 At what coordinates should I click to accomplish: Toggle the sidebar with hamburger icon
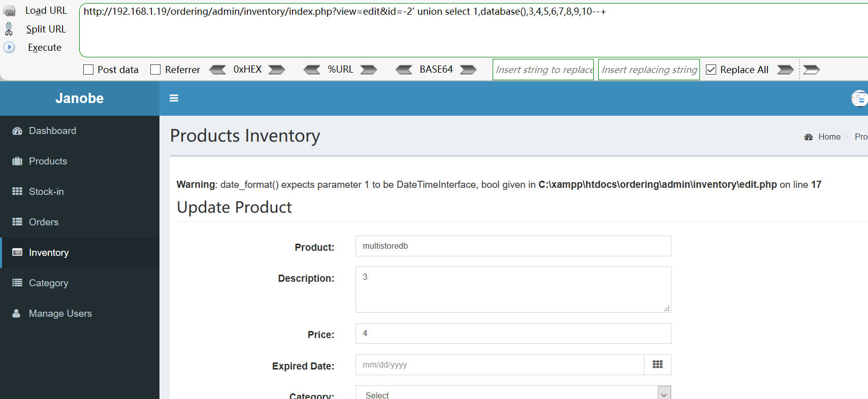coord(174,98)
